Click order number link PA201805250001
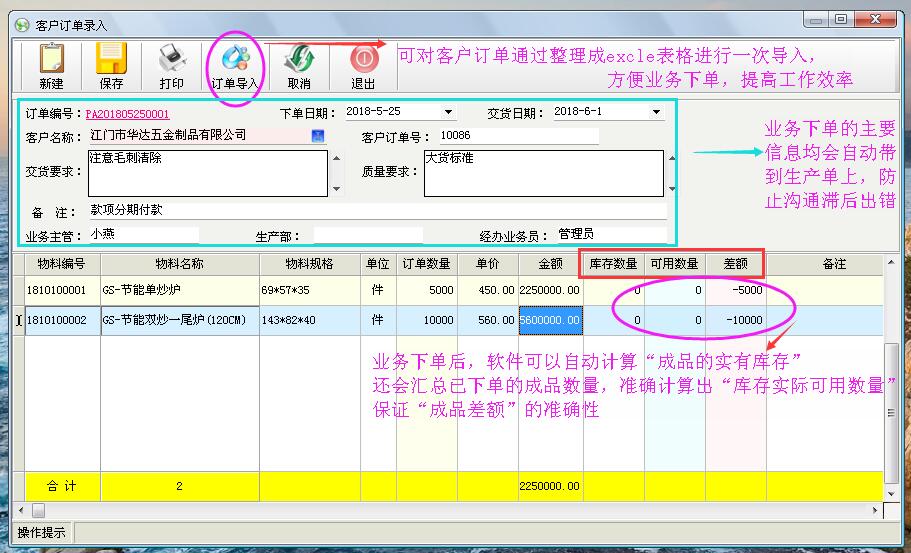 tap(127, 114)
